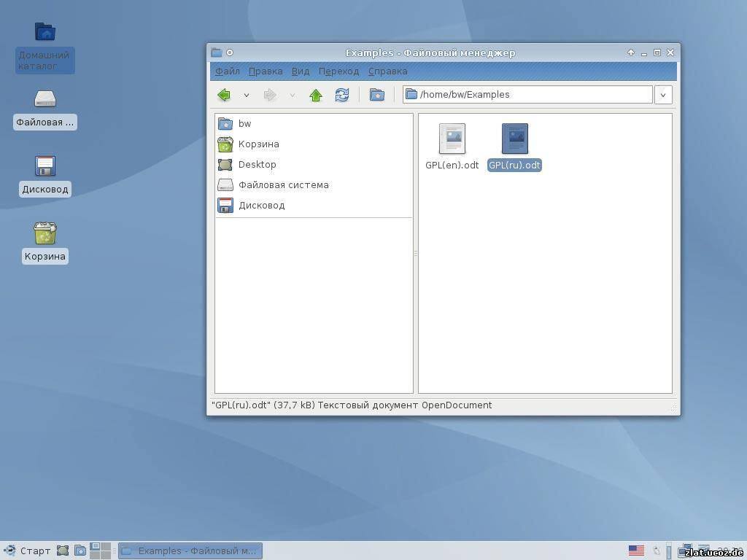Click the network monitors tray icon

tap(684, 551)
